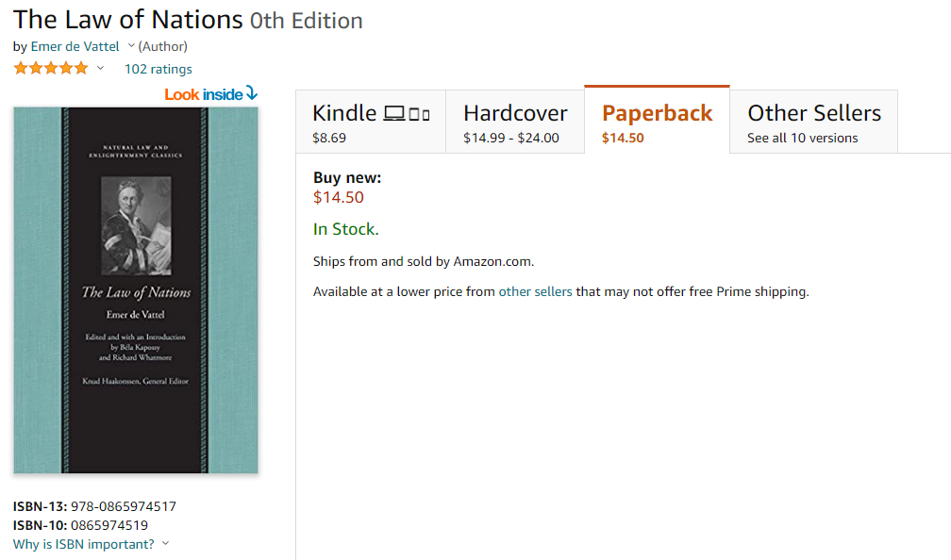Screen dimensions: 951x560
Task: Click the "Why is ISBN important?" link
Action: click(x=84, y=544)
